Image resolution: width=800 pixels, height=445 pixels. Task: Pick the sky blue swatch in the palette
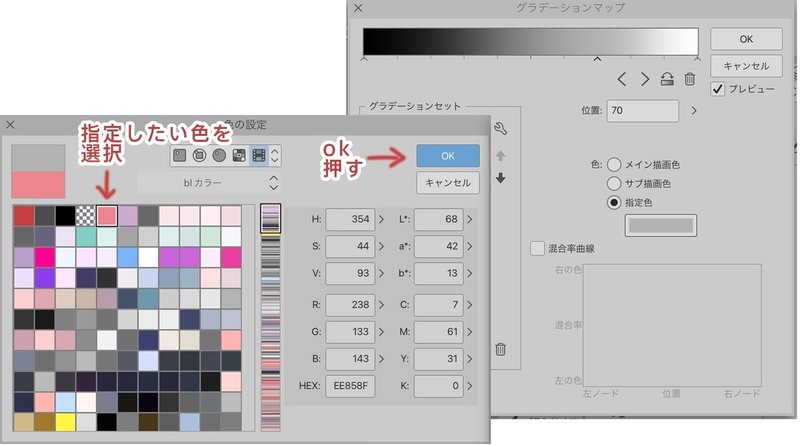[x=128, y=258]
